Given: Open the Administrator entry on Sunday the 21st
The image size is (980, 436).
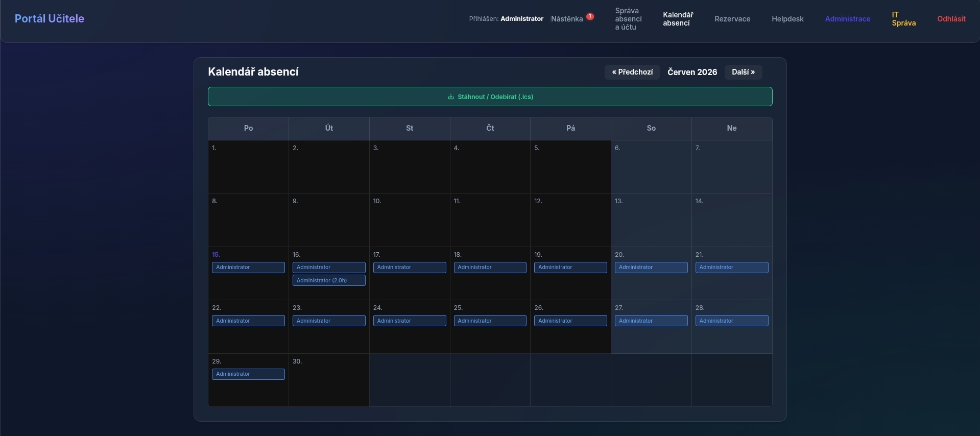Looking at the screenshot, I should tap(732, 268).
